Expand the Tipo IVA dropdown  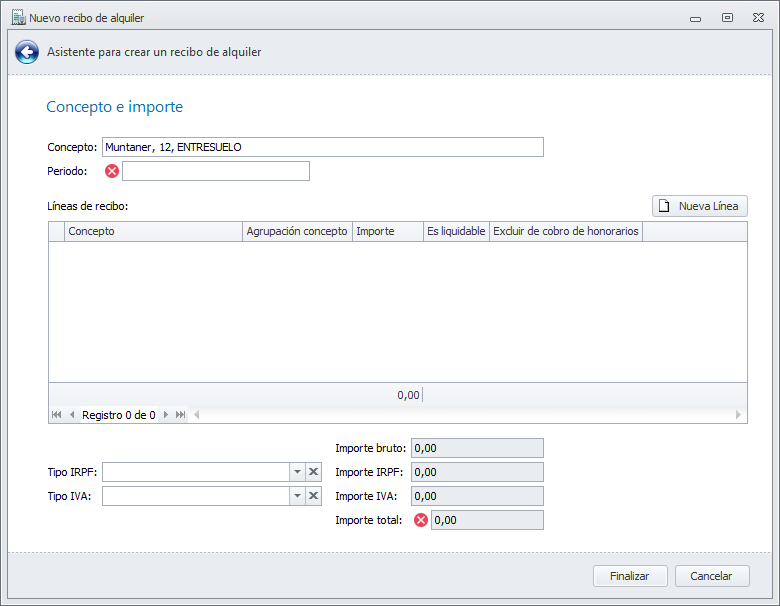pos(296,496)
